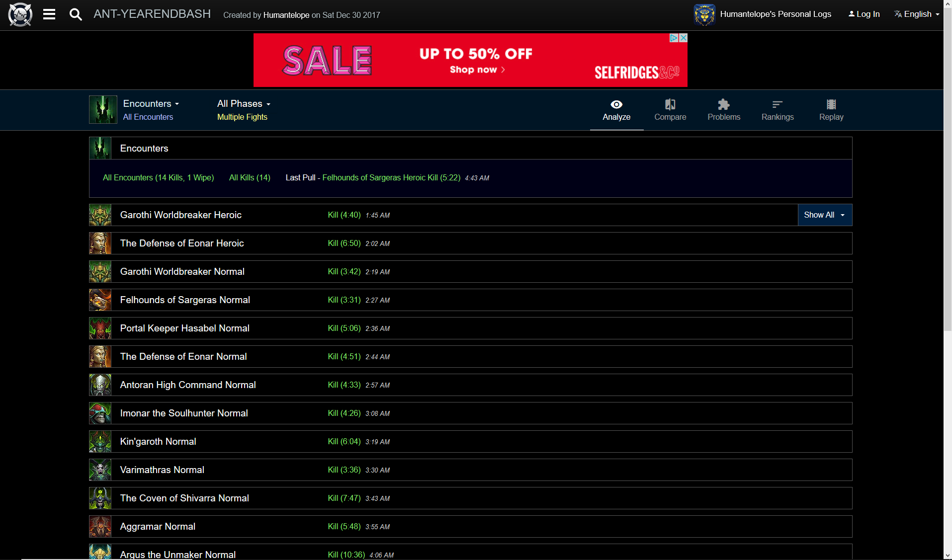This screenshot has height=560, width=952.
Task: Open Felhounds of Sargeras last pull link
Action: [x=391, y=178]
